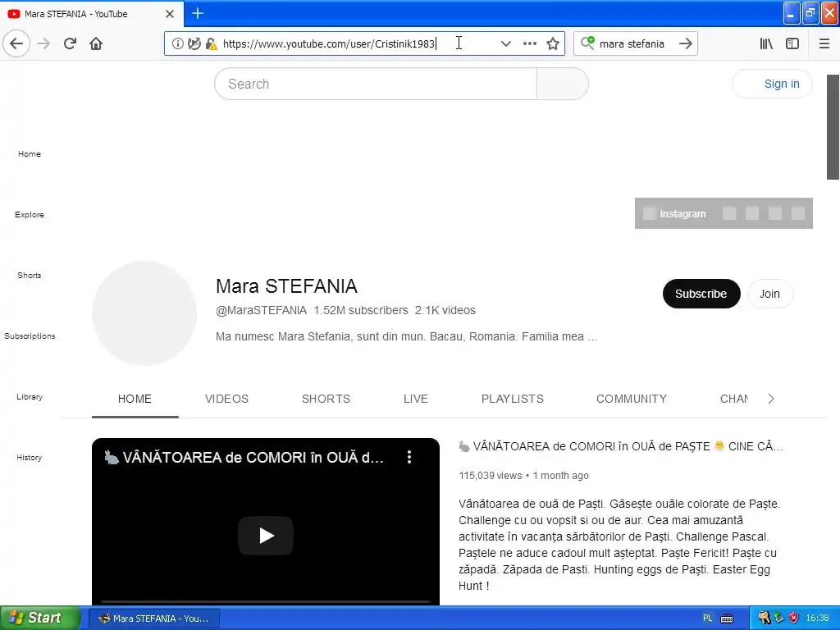Open History in YouTube sidebar
840x630 pixels.
[x=30, y=457]
